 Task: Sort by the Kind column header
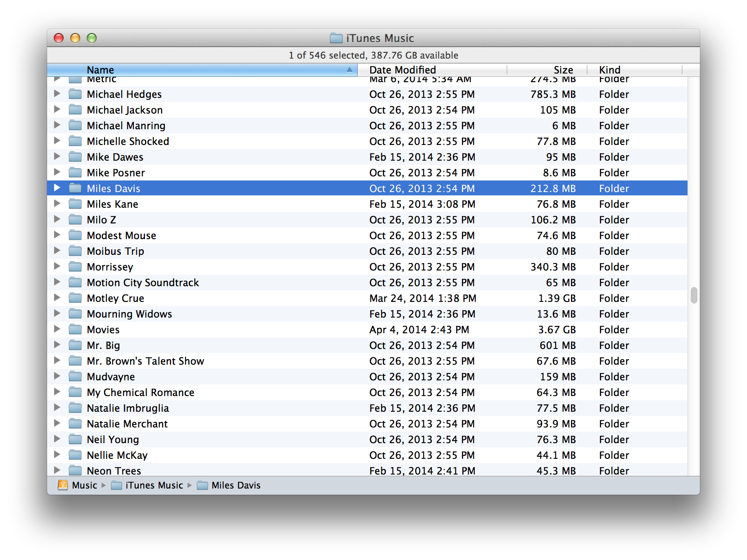click(x=635, y=70)
